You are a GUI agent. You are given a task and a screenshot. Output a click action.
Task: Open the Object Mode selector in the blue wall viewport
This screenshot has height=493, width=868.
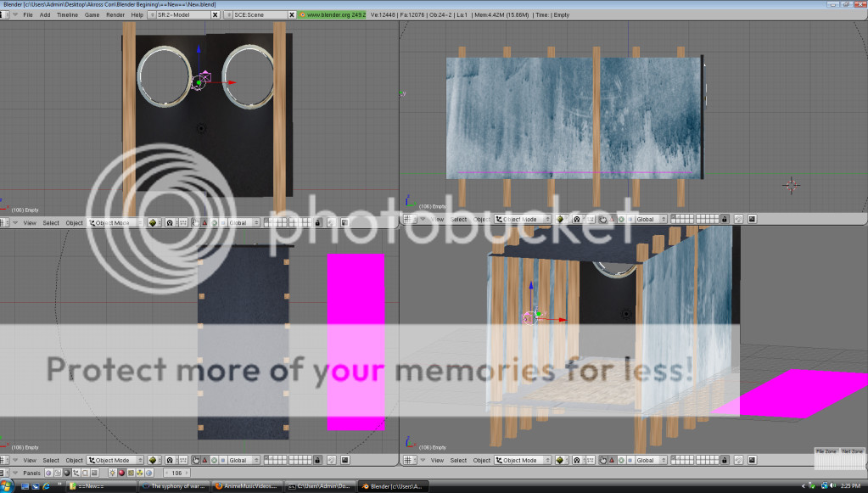point(523,219)
